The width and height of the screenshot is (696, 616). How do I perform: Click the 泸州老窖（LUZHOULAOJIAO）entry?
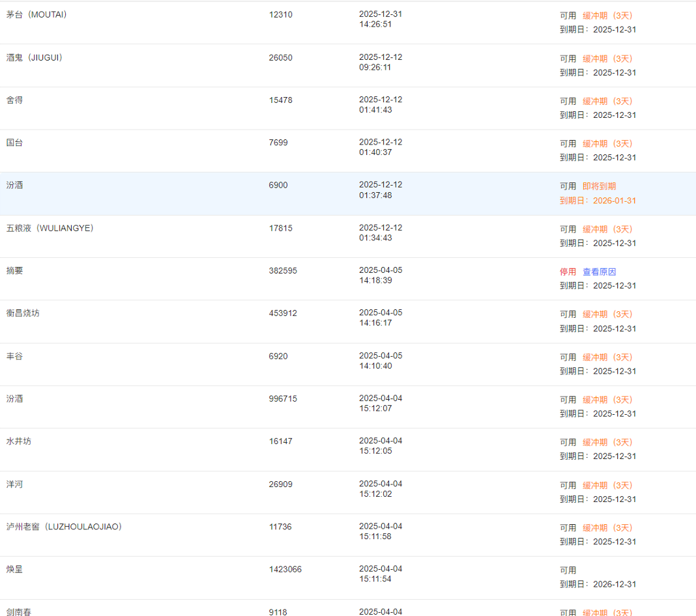pos(64,526)
